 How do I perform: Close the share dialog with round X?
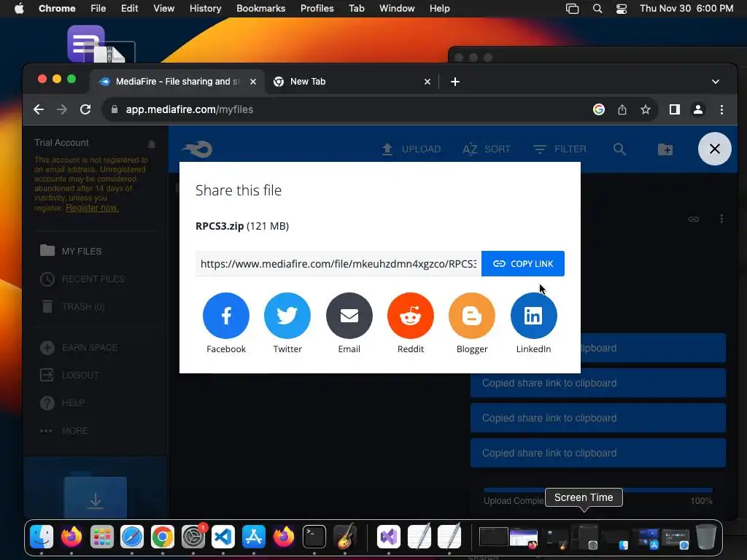(715, 149)
